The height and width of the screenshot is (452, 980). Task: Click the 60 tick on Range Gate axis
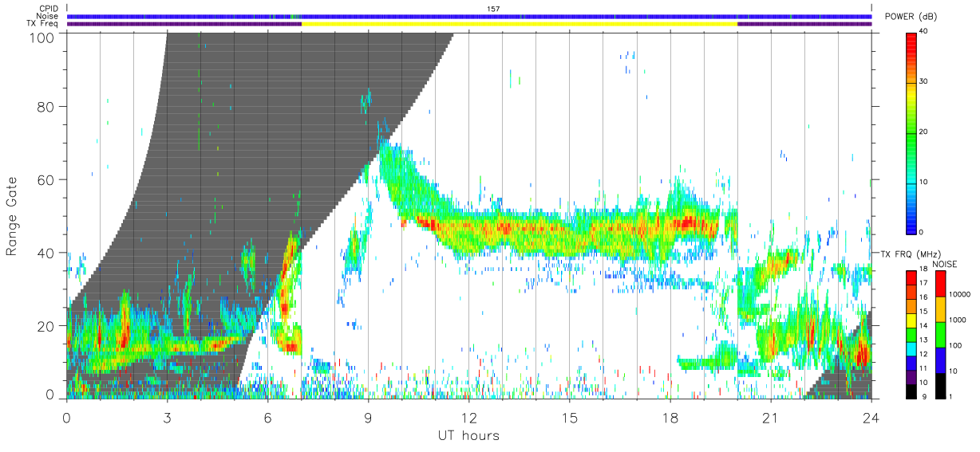click(47, 179)
